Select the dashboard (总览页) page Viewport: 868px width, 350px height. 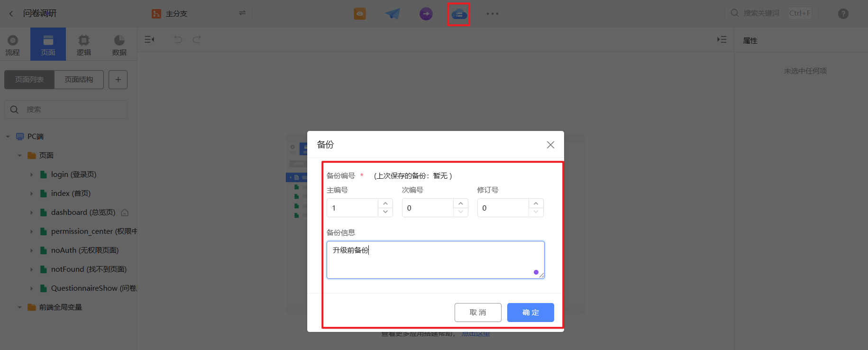83,212
